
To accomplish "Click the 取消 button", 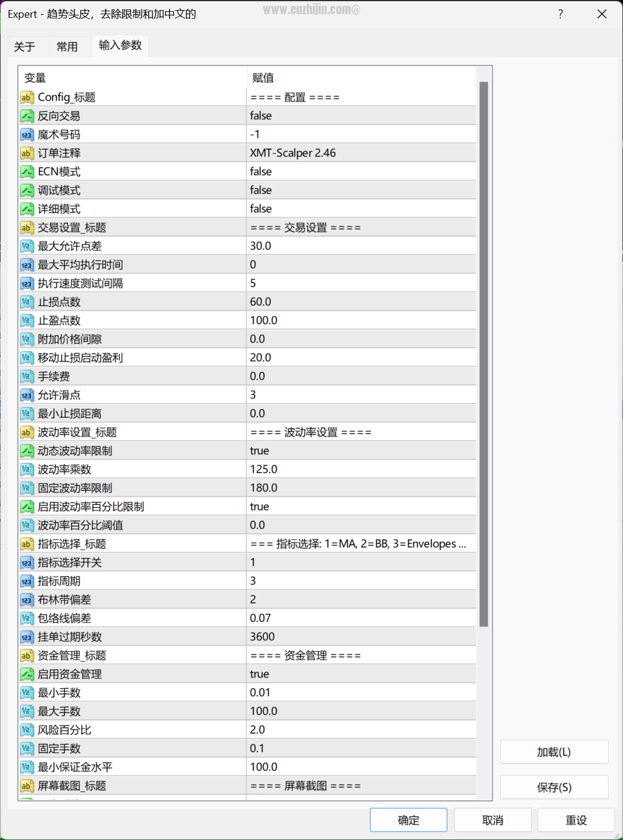I will click(493, 820).
